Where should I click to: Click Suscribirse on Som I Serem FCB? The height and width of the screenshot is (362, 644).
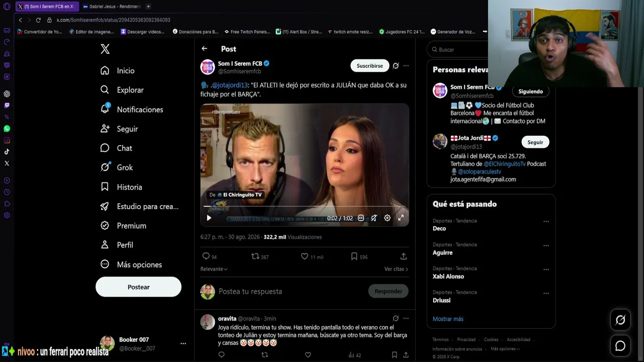click(370, 66)
